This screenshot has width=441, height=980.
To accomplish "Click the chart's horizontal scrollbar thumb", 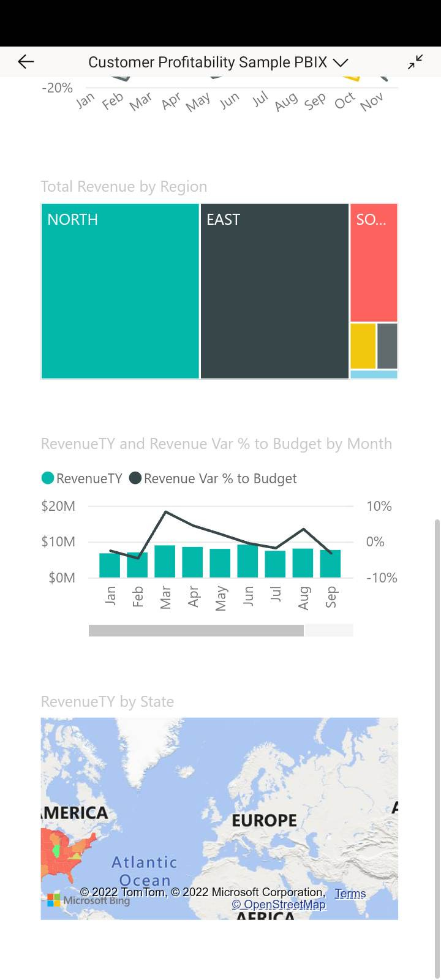I will (x=196, y=630).
